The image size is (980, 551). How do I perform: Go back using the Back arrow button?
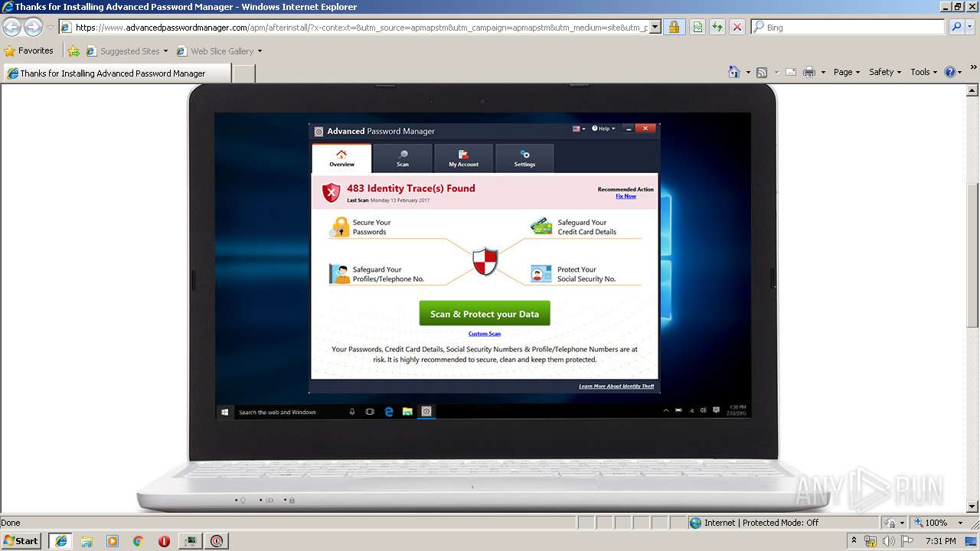[x=11, y=28]
